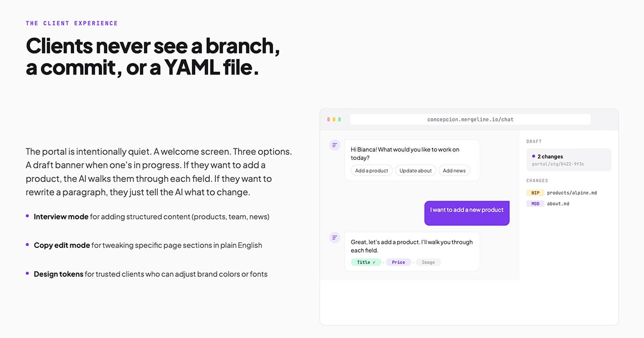This screenshot has width=644, height=338.
Task: Click the Add a product button
Action: pos(371,171)
